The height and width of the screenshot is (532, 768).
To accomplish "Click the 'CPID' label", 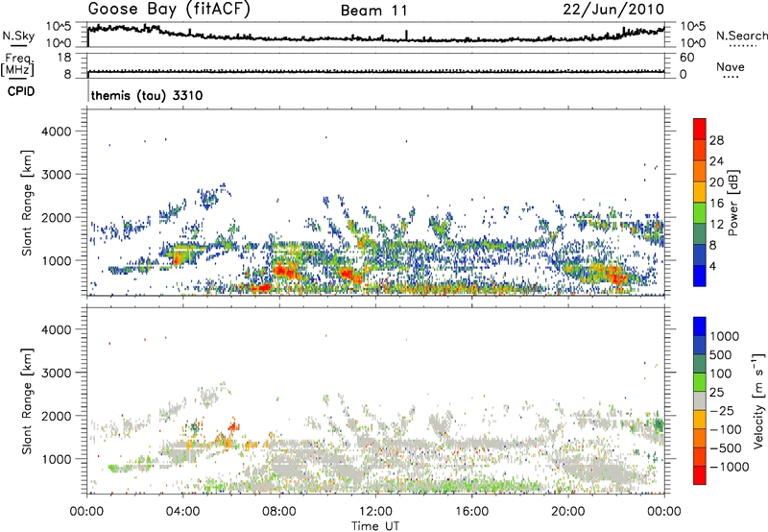I will [x=21, y=91].
